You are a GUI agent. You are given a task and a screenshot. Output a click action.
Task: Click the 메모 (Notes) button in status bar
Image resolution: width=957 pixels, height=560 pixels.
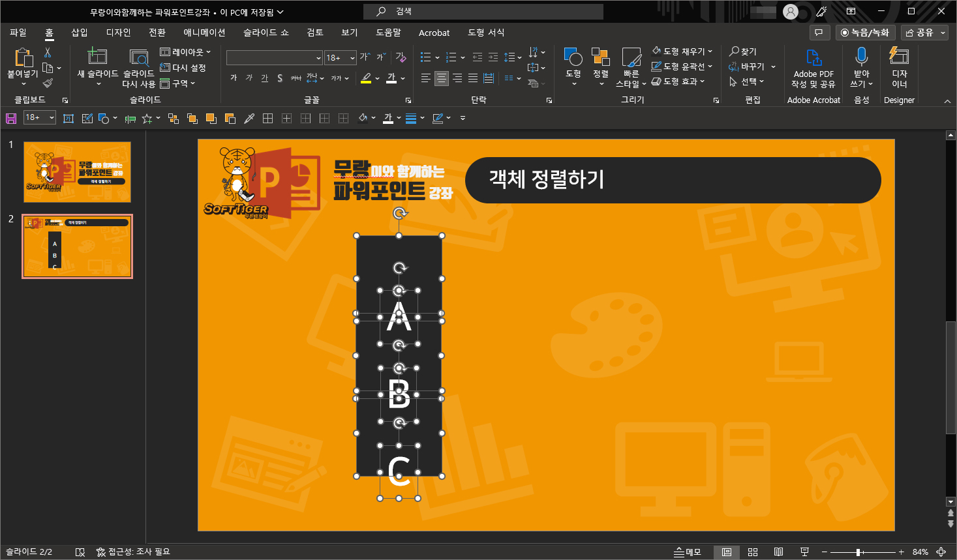point(688,552)
